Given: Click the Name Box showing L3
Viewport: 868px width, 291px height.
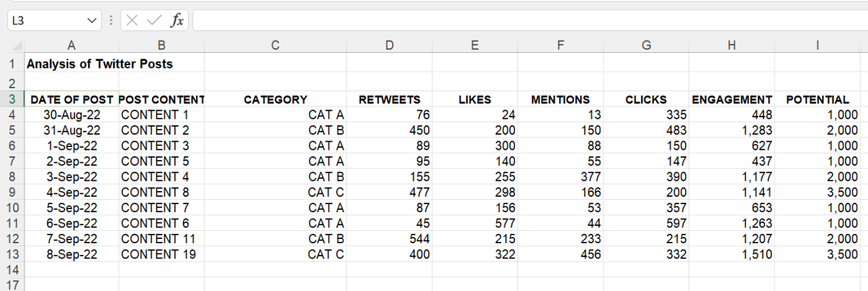Looking at the screenshot, I should tap(45, 21).
